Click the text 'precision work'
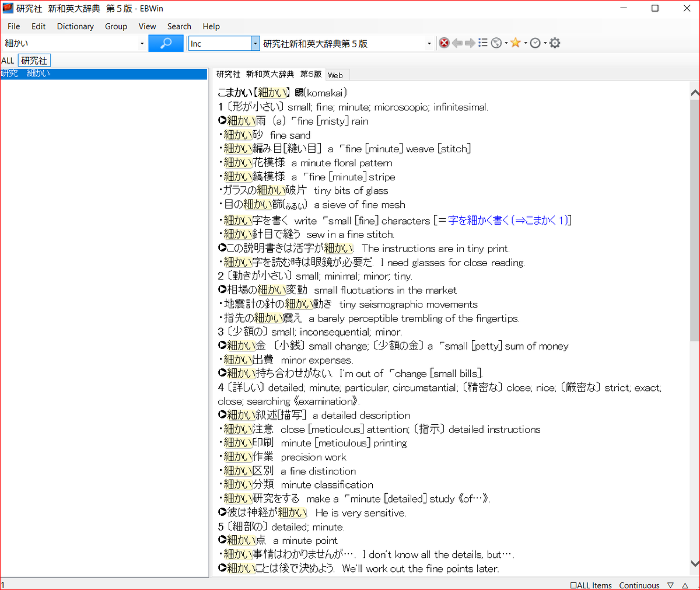Viewport: 700px width, 590px height. (x=313, y=458)
